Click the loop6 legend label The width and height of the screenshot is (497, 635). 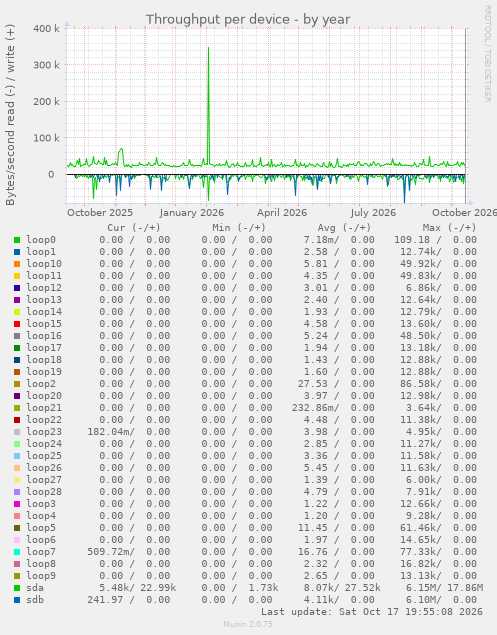click(x=41, y=540)
